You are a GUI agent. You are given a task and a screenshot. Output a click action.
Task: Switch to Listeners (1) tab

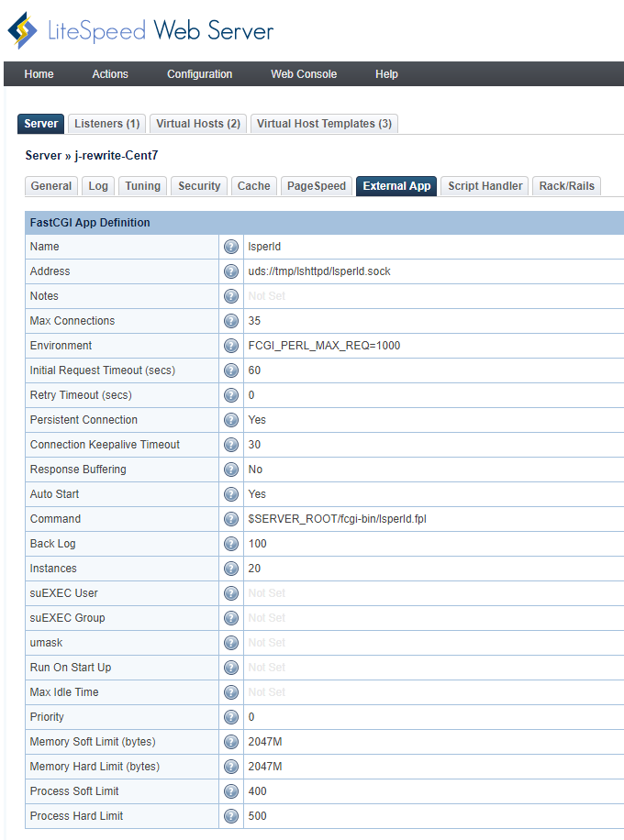[x=106, y=124]
